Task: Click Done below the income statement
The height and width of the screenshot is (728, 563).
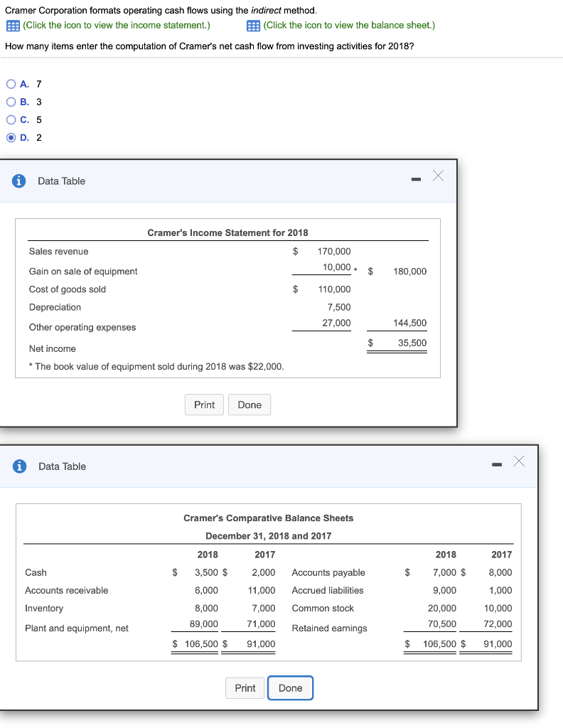Action: click(250, 405)
